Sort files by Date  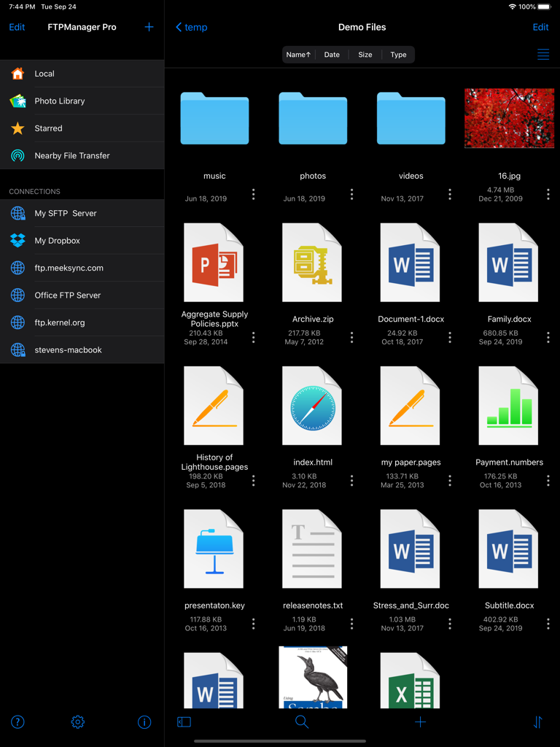[332, 55]
